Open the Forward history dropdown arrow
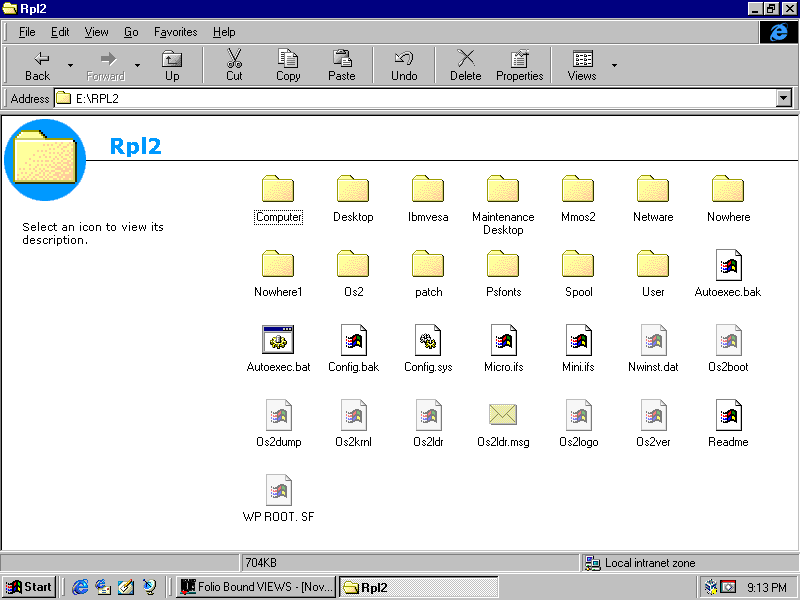800x600 pixels. 137,65
